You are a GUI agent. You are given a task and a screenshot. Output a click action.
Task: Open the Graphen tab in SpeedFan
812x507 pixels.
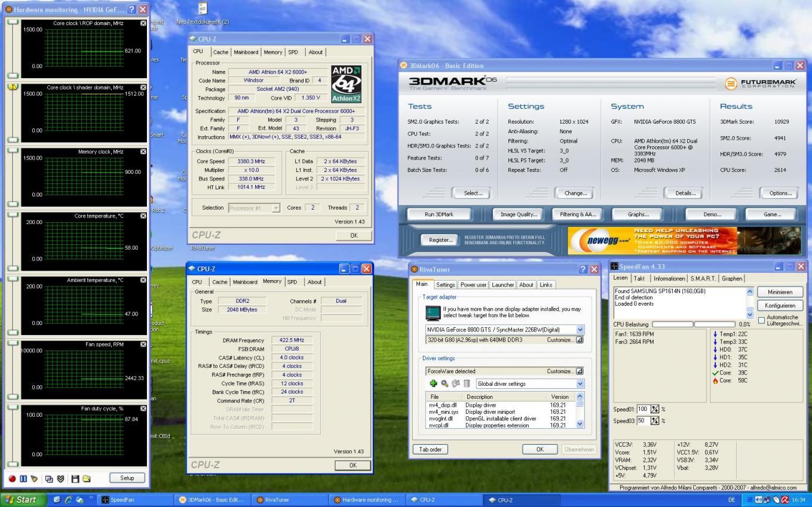click(x=732, y=278)
